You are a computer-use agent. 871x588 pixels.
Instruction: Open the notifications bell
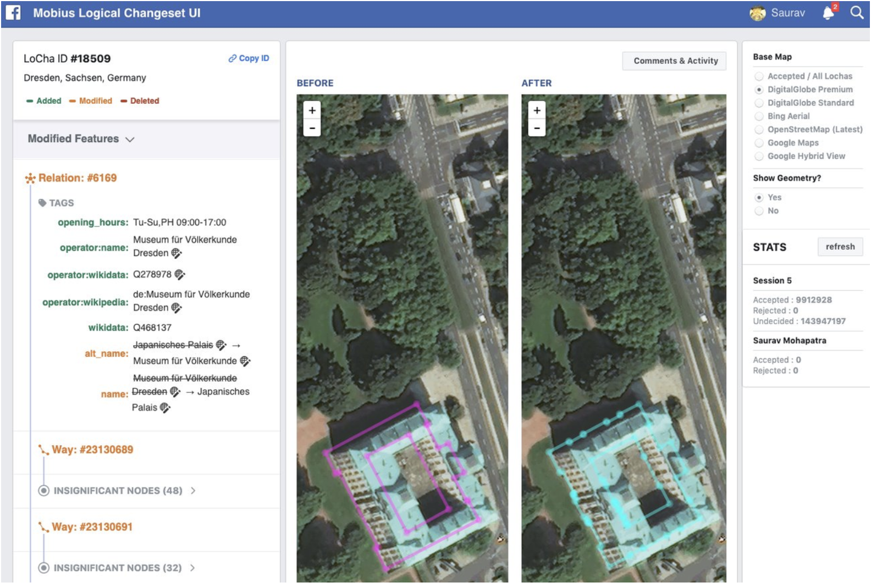pos(828,13)
